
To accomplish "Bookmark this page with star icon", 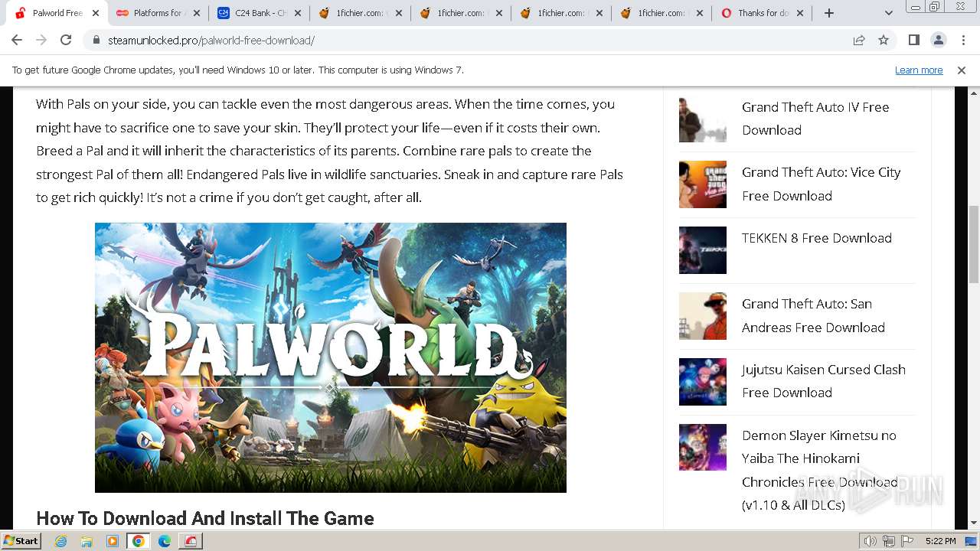I will pos(884,40).
